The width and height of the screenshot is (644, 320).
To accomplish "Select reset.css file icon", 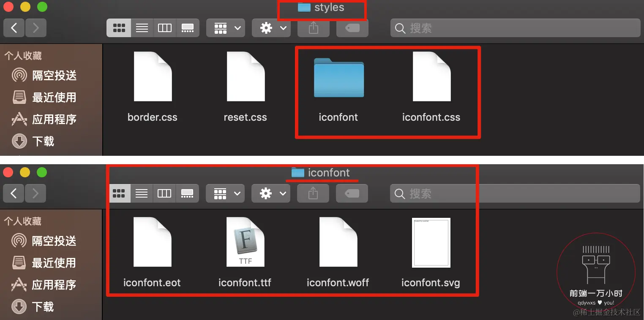I will [246, 76].
